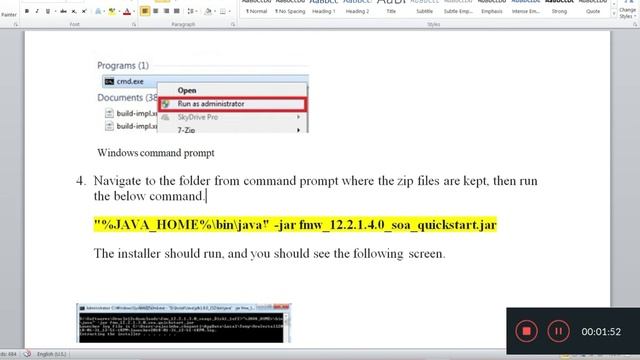Apply the Heading 1 style
This screenshot has width=640, height=360.
pos(324,7)
